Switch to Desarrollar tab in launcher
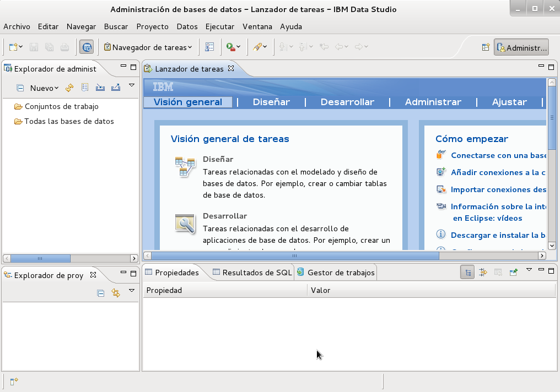This screenshot has height=392, width=560. [x=347, y=102]
